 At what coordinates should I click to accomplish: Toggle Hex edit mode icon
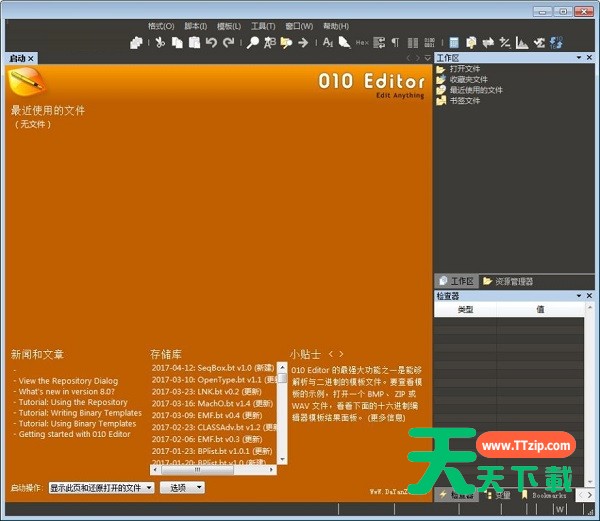point(362,42)
